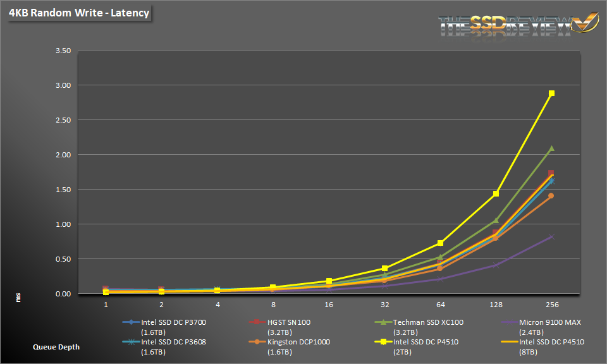The width and height of the screenshot is (607, 364).
Task: Select the green triangle data point at 256
Action: pyautogui.click(x=551, y=149)
